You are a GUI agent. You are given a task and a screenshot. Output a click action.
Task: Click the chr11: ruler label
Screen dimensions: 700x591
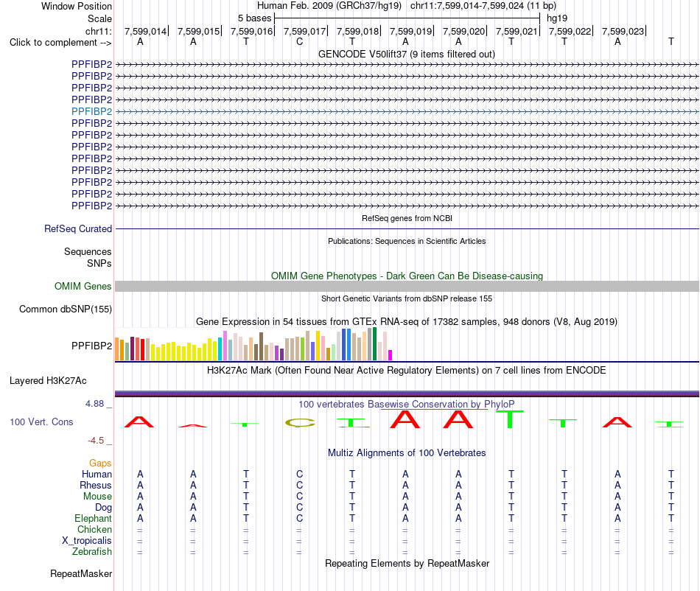pyautogui.click(x=99, y=31)
